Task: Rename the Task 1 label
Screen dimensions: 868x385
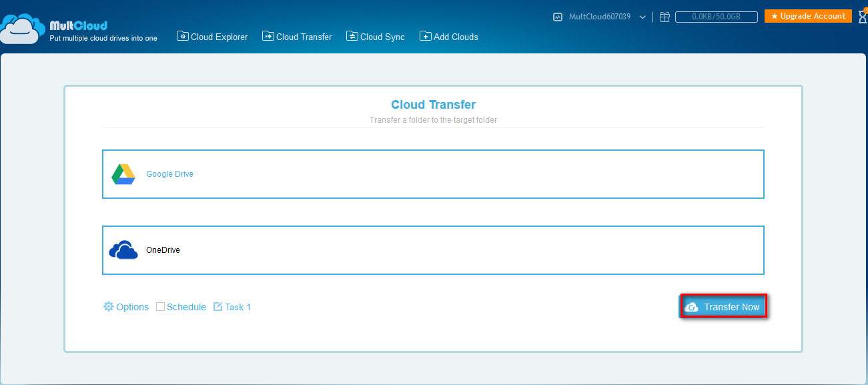Action: 238,307
